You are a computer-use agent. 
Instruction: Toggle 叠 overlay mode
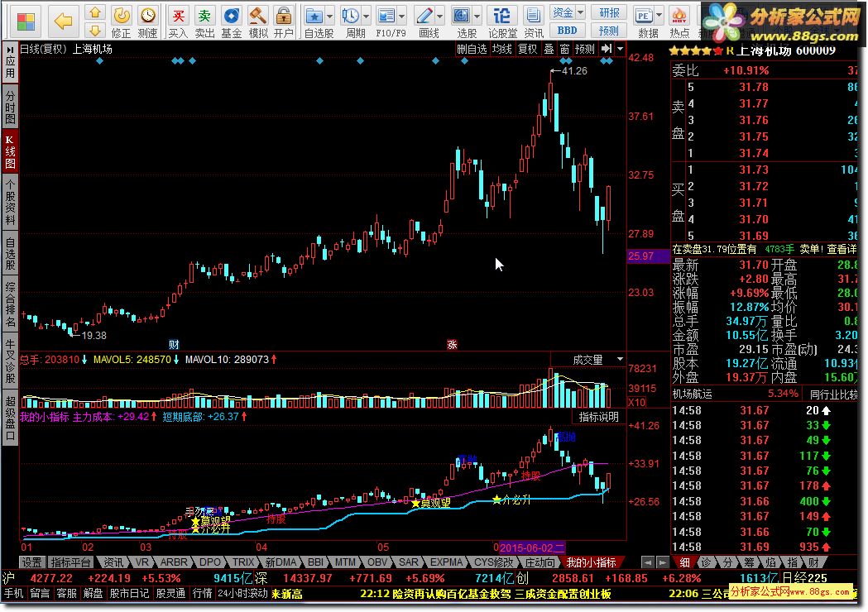tap(549, 49)
